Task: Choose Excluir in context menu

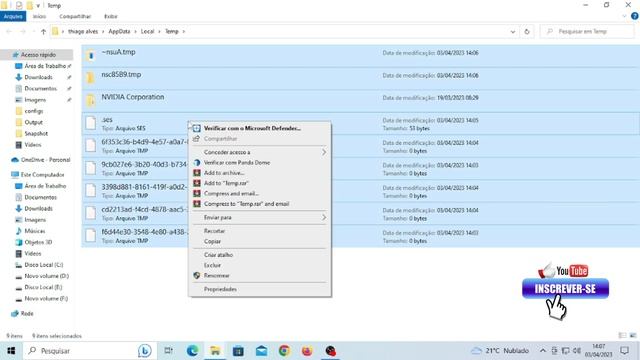Action: coord(260,265)
